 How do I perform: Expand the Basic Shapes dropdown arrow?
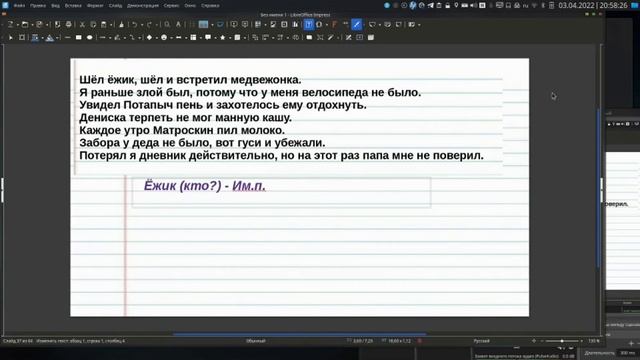point(156,38)
